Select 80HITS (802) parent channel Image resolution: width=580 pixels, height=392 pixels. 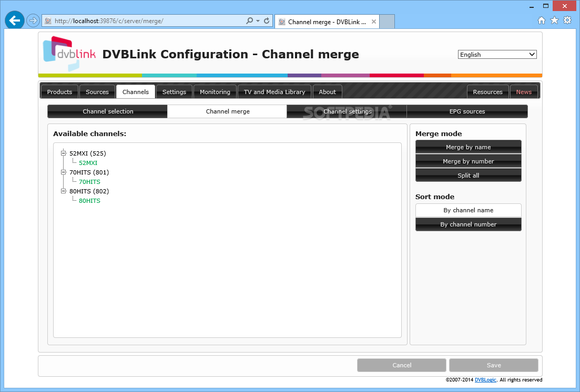pos(89,191)
